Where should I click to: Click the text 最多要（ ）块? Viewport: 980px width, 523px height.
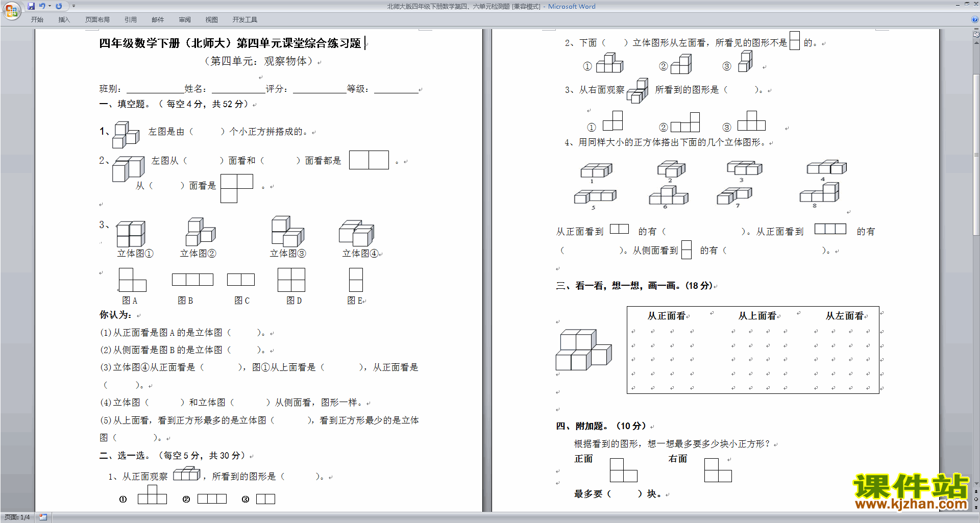click(x=618, y=494)
